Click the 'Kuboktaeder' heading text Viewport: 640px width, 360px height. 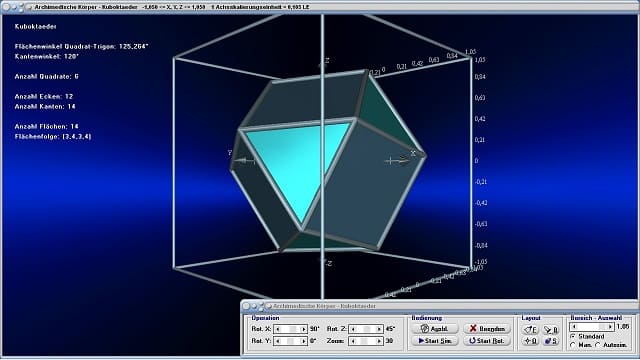[x=36, y=27]
